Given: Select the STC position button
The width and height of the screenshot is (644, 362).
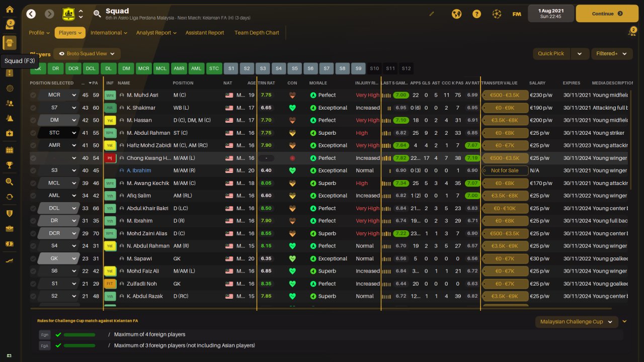Looking at the screenshot, I should point(214,68).
